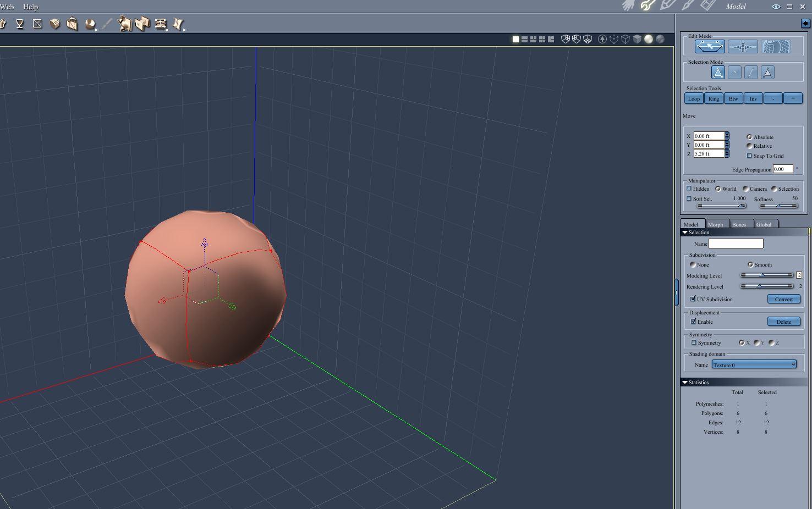
Task: Click the circled up-arrow view icon
Action: click(x=602, y=39)
